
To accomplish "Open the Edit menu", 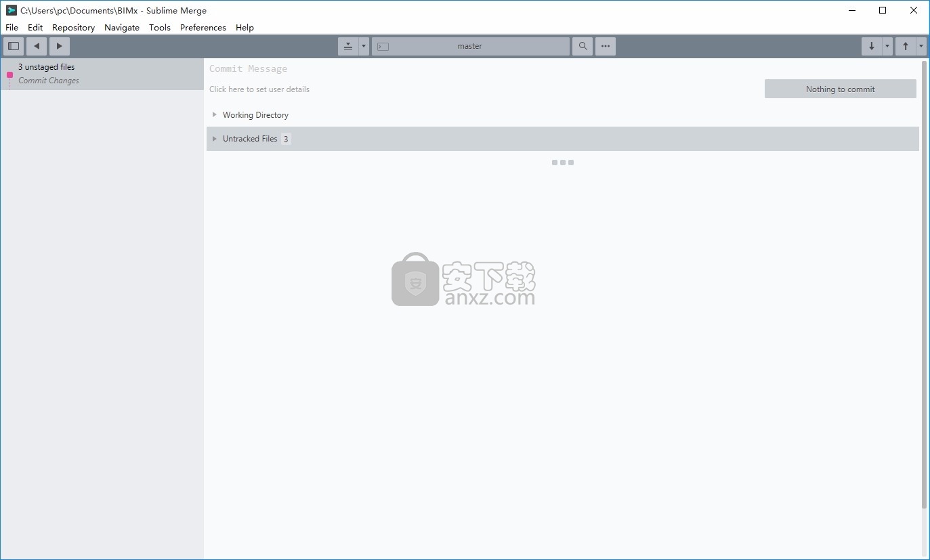I will coord(35,28).
